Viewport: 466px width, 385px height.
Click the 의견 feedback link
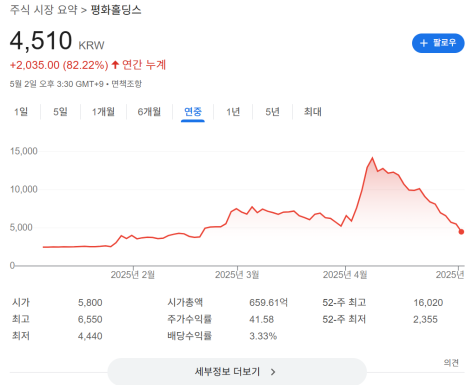(x=451, y=363)
